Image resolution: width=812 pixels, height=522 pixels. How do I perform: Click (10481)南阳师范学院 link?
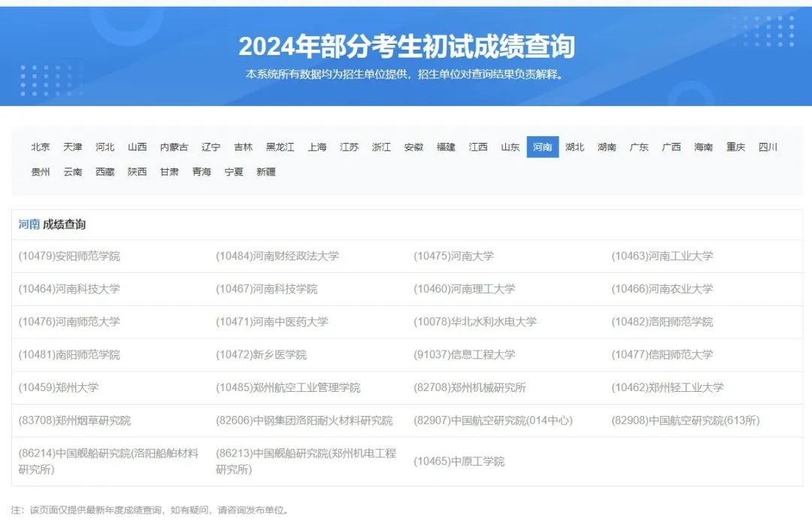[x=69, y=355]
